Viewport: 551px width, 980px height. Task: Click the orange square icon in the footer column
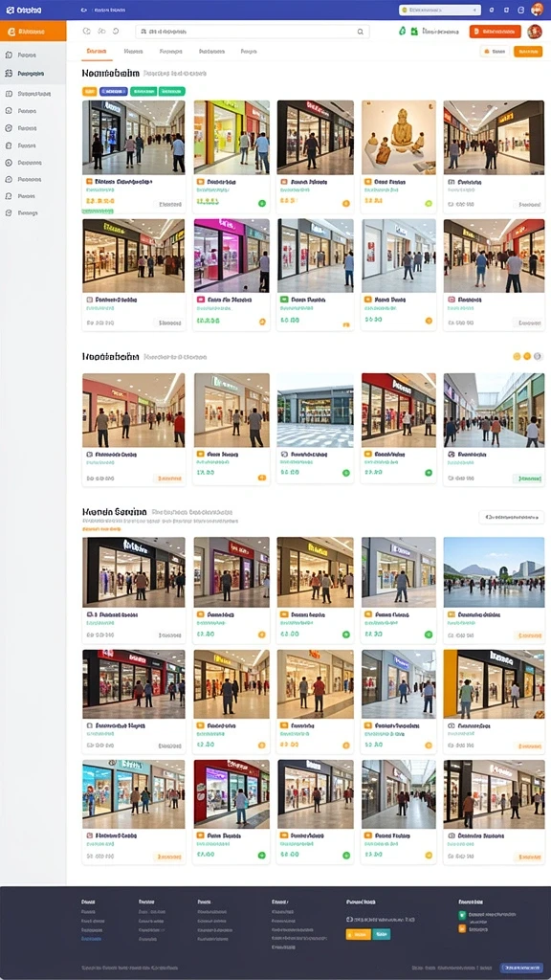pyautogui.click(x=462, y=928)
